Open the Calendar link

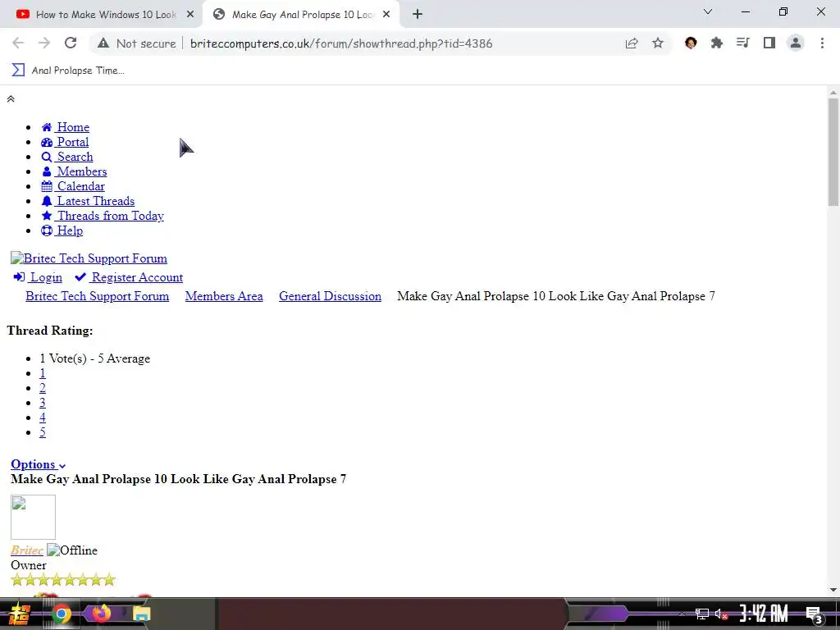[81, 186]
